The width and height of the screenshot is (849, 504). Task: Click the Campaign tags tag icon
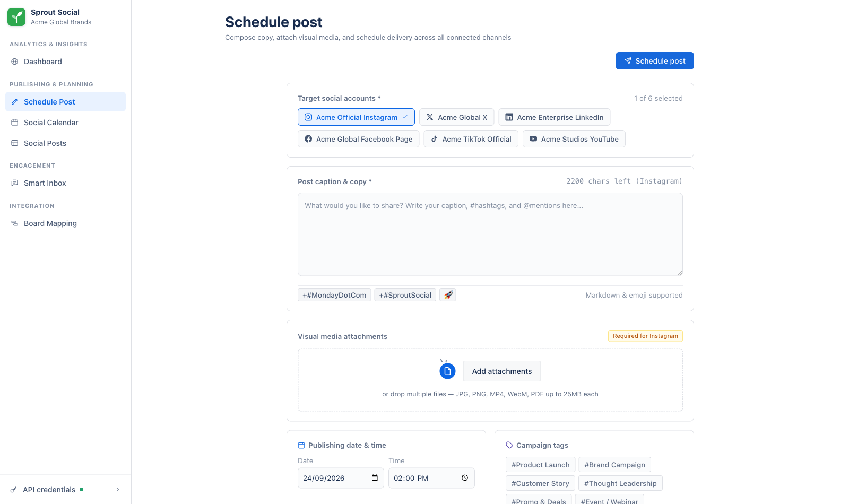(x=509, y=445)
